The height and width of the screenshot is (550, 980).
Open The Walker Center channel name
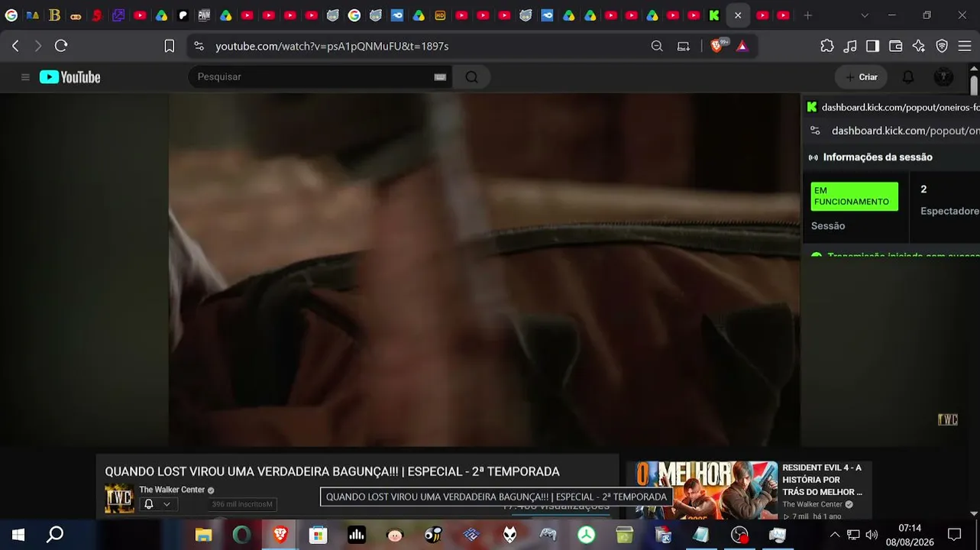pyautogui.click(x=172, y=490)
